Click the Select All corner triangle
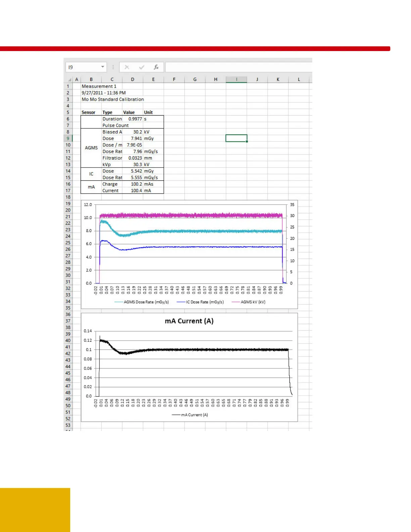 [x=70, y=80]
